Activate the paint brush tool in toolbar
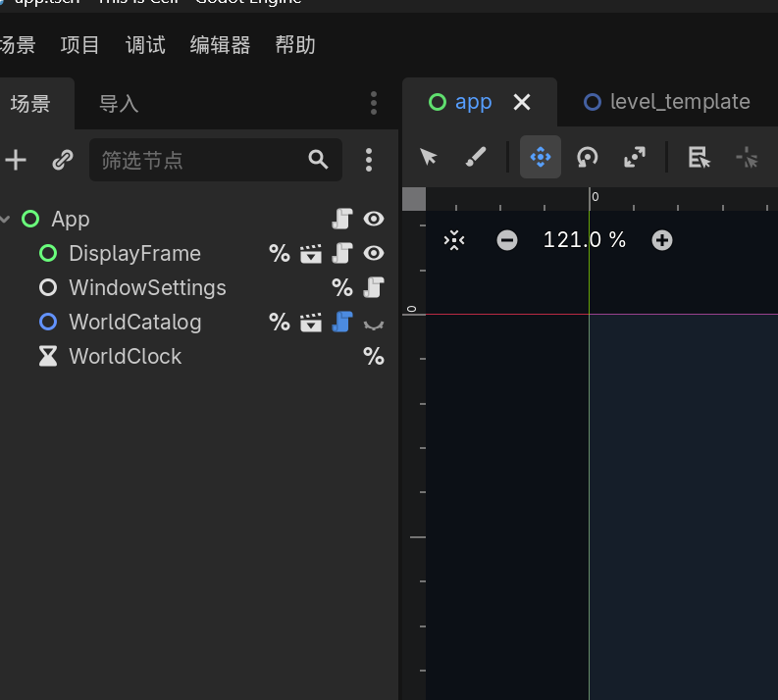Screen dimensions: 778x700 click(475, 157)
